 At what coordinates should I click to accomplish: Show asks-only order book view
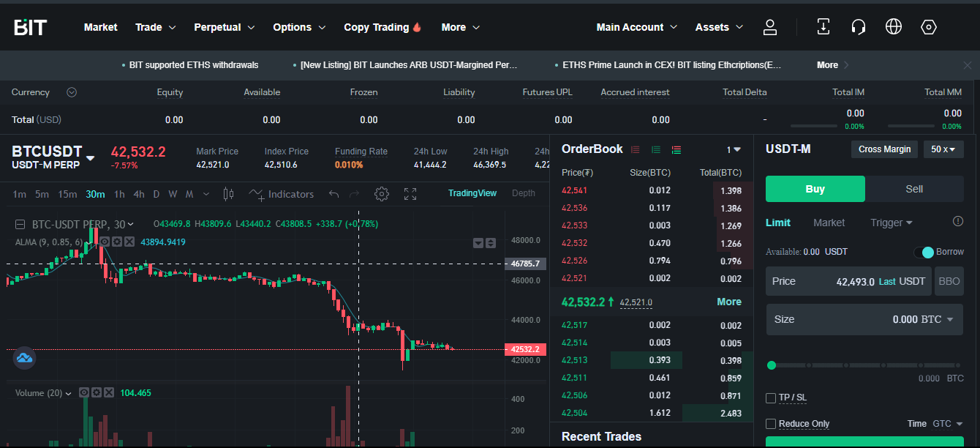coord(636,149)
